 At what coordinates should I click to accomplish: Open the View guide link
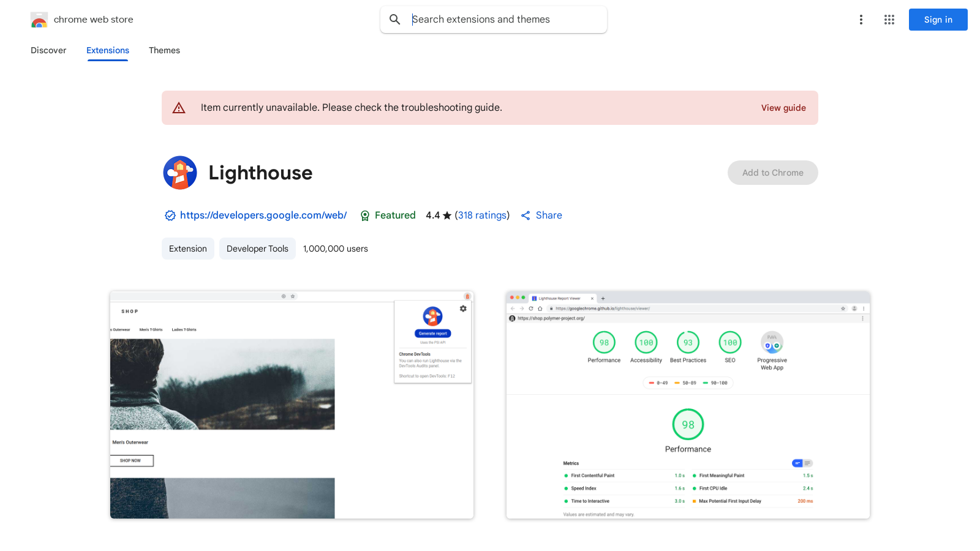point(783,108)
